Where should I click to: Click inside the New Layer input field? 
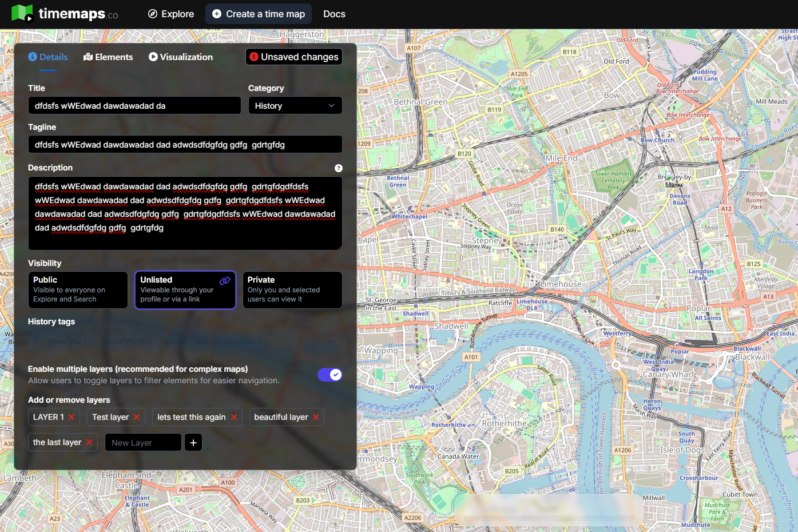pos(142,442)
